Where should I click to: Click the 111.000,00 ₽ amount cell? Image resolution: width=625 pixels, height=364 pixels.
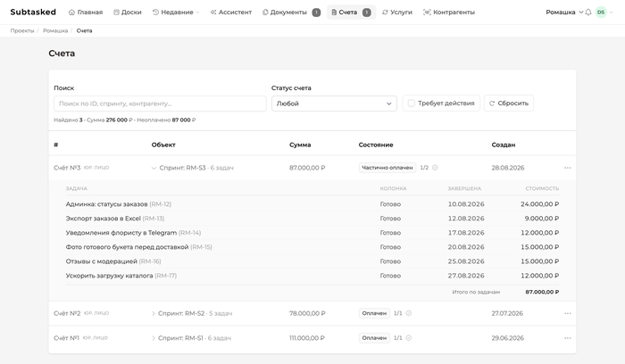point(306,338)
